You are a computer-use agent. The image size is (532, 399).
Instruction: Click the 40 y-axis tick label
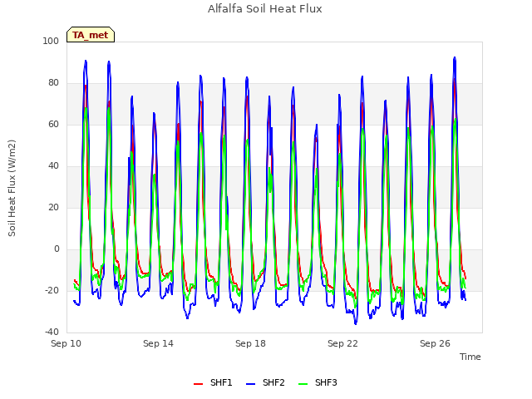tap(53, 166)
